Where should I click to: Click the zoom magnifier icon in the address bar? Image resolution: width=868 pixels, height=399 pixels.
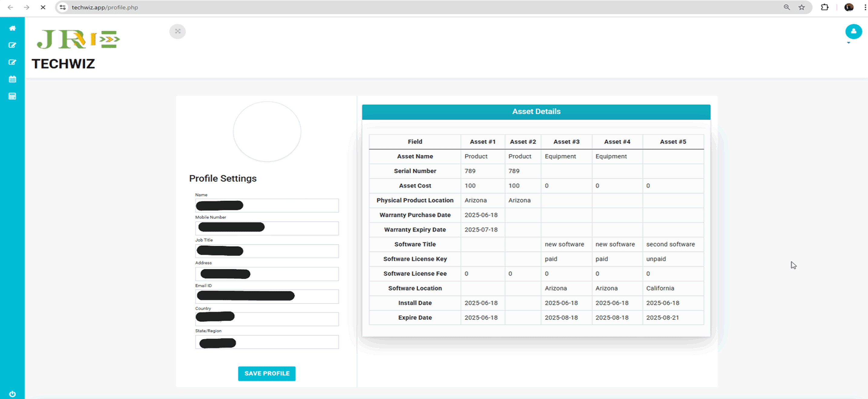coord(787,7)
